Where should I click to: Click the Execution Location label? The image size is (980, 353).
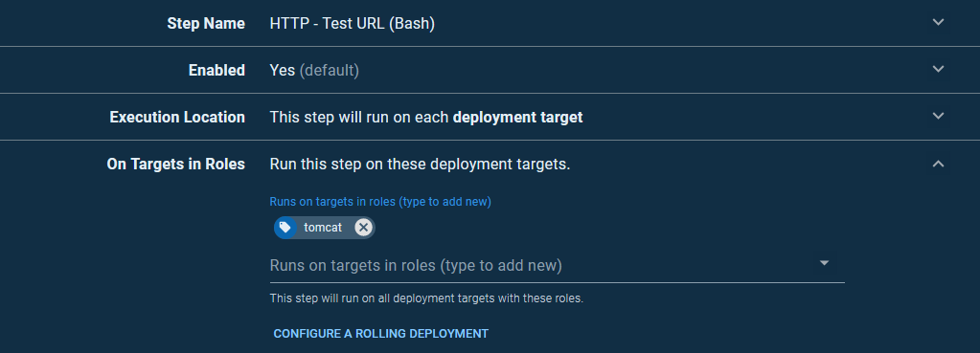point(177,118)
